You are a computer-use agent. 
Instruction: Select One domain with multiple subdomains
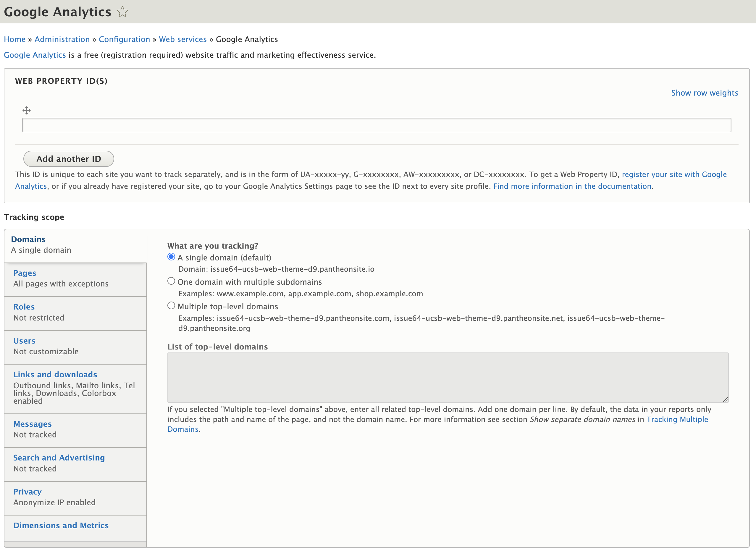171,281
